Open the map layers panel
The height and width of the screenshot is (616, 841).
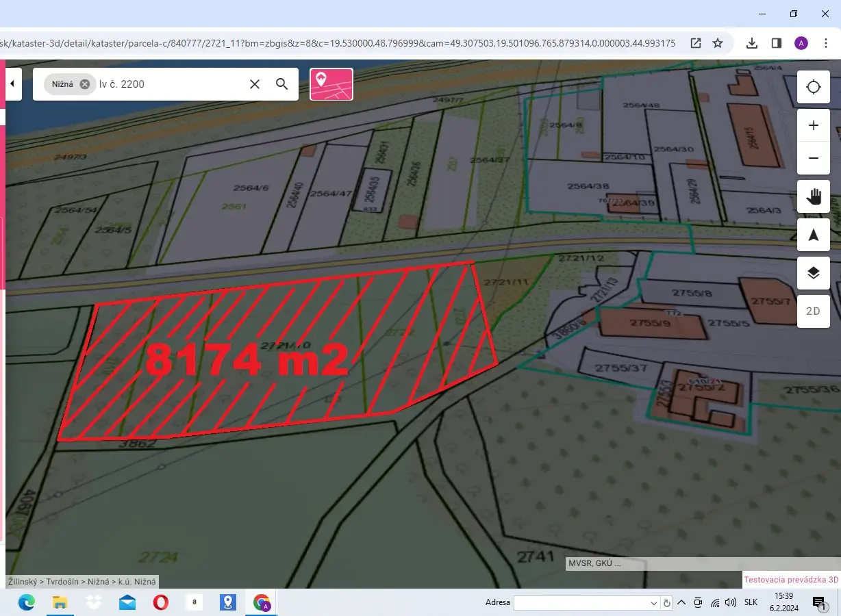point(814,273)
